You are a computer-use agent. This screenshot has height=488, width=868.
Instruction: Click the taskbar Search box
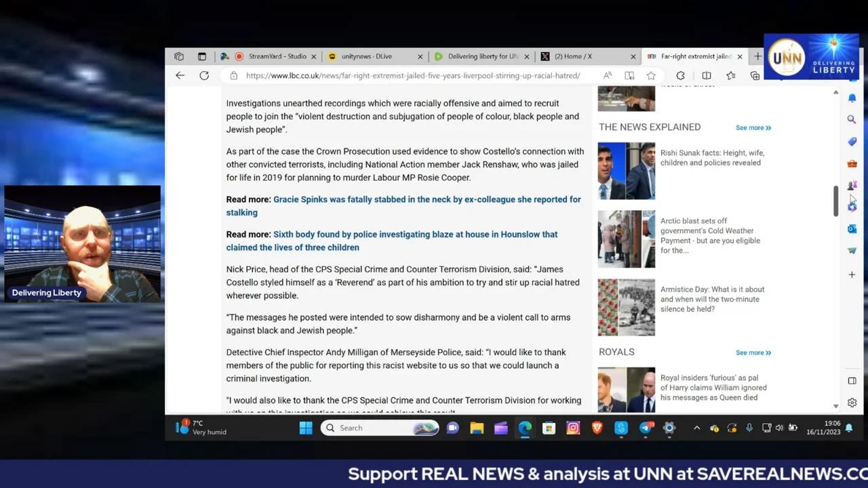(x=380, y=428)
